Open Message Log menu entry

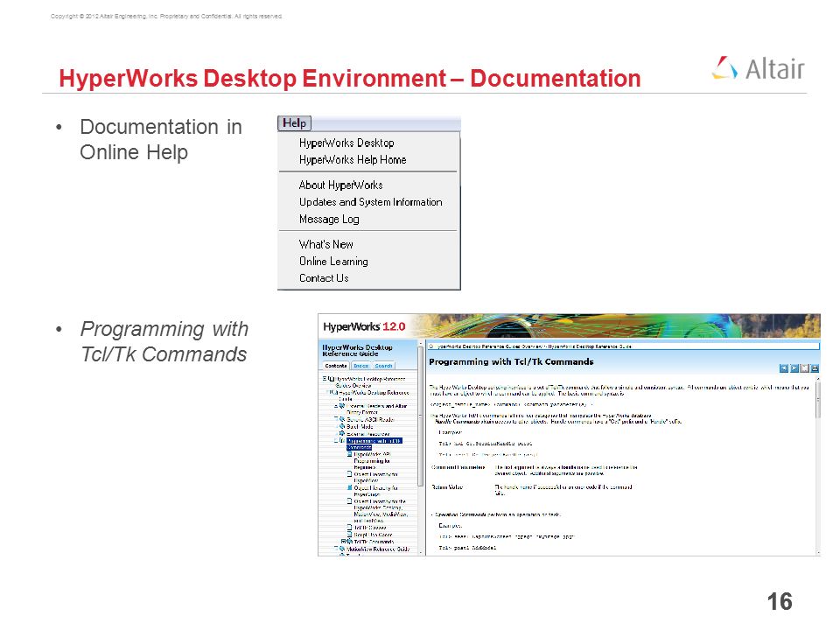pos(329,219)
